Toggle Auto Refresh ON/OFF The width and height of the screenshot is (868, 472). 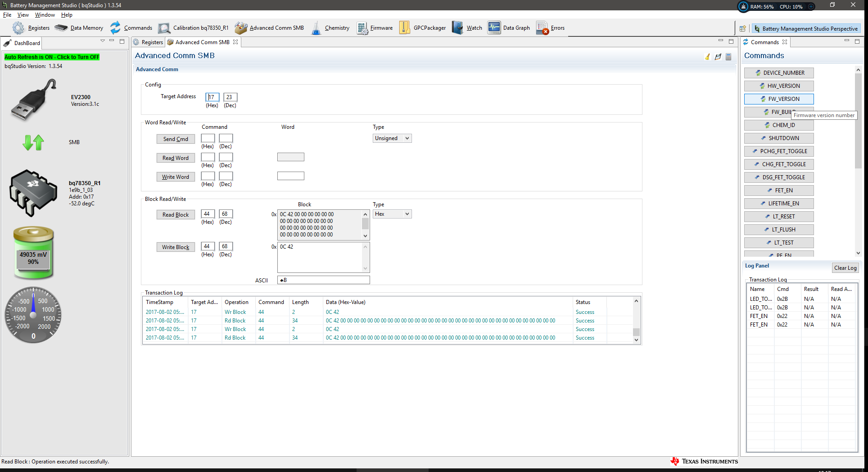click(x=52, y=57)
